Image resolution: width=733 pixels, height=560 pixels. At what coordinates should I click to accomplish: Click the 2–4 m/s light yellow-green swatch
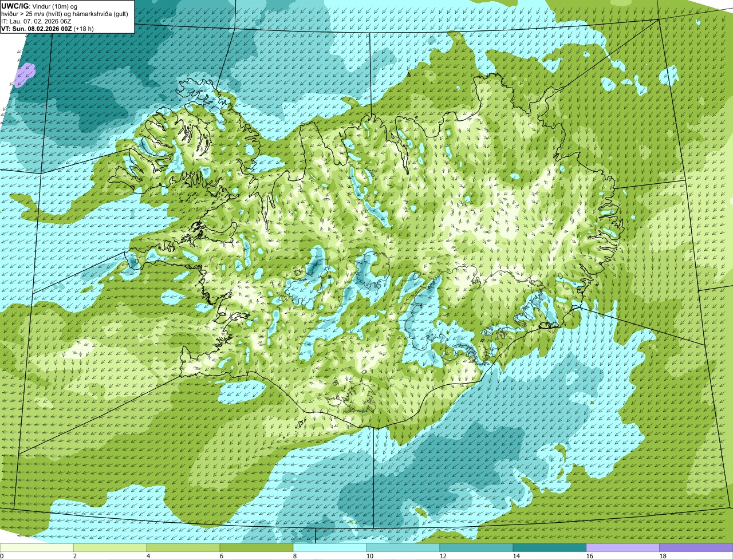110,547
